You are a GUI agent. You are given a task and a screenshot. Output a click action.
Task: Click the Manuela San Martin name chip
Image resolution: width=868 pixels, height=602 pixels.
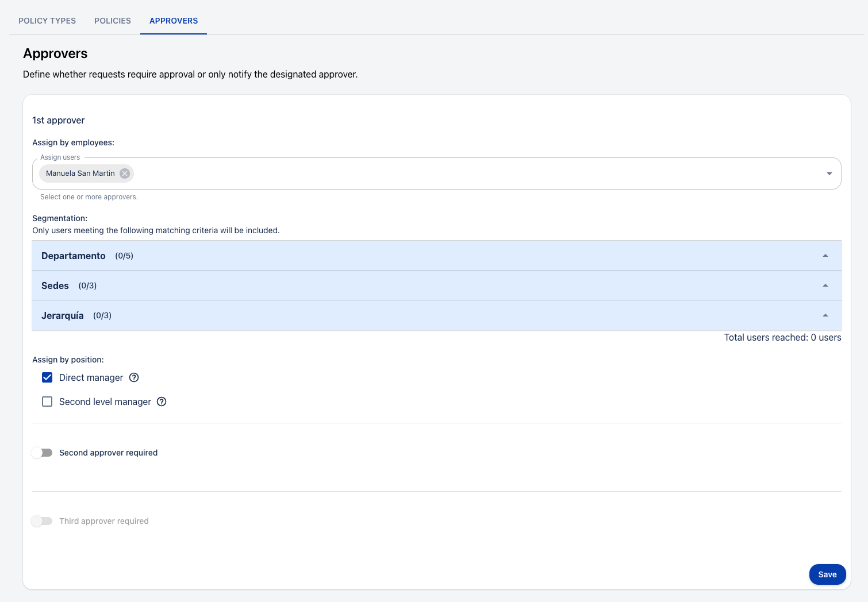tap(80, 173)
